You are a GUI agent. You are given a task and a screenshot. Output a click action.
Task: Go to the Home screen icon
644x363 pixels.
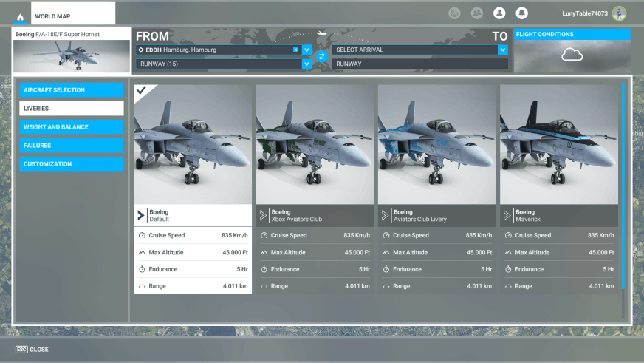pos(20,16)
